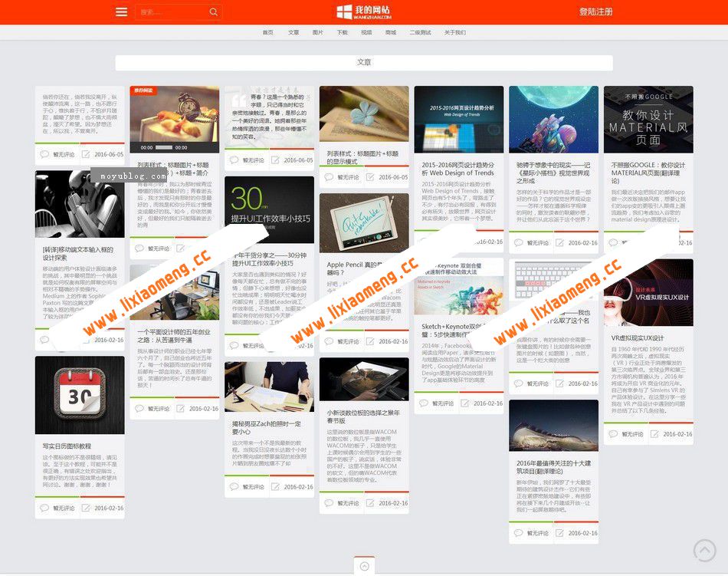Click the MATERIAL风 design article thumbnail
The width and height of the screenshot is (728, 576).
click(648, 119)
